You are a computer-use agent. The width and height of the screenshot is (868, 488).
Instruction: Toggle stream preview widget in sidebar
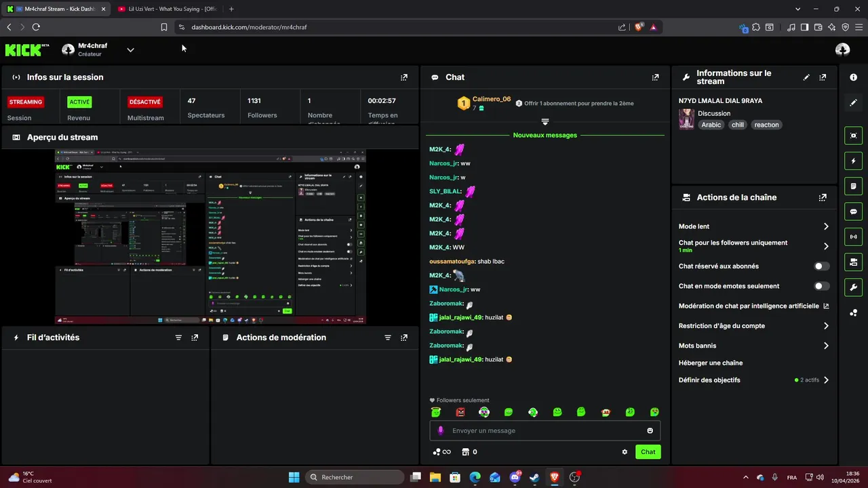point(853,136)
